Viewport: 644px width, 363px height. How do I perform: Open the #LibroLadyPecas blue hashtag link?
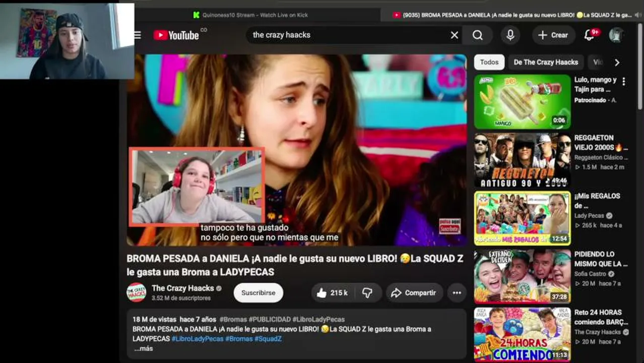(x=198, y=339)
